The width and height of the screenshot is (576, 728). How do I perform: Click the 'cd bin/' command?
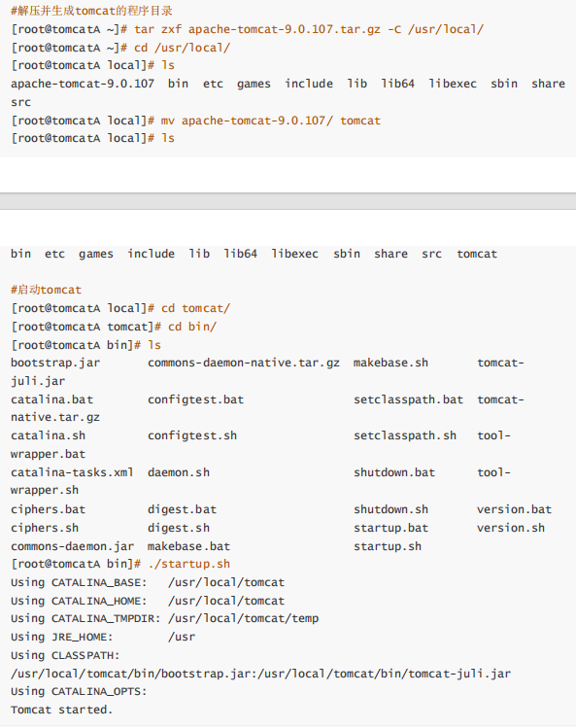[x=192, y=327]
